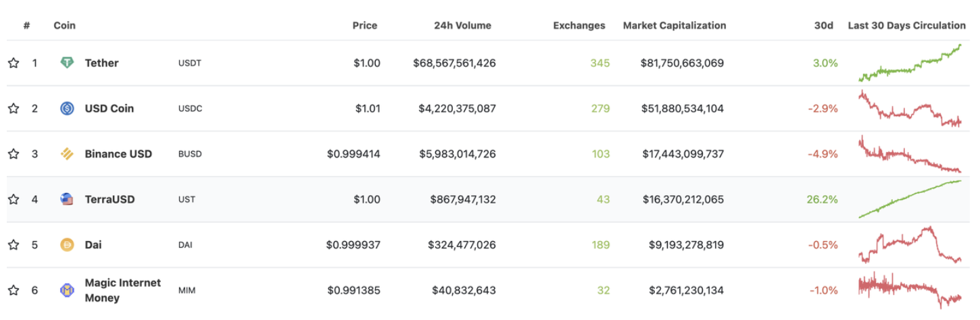Sort by Market Capitalization header
Screen dimensions: 980x320
coord(675,26)
